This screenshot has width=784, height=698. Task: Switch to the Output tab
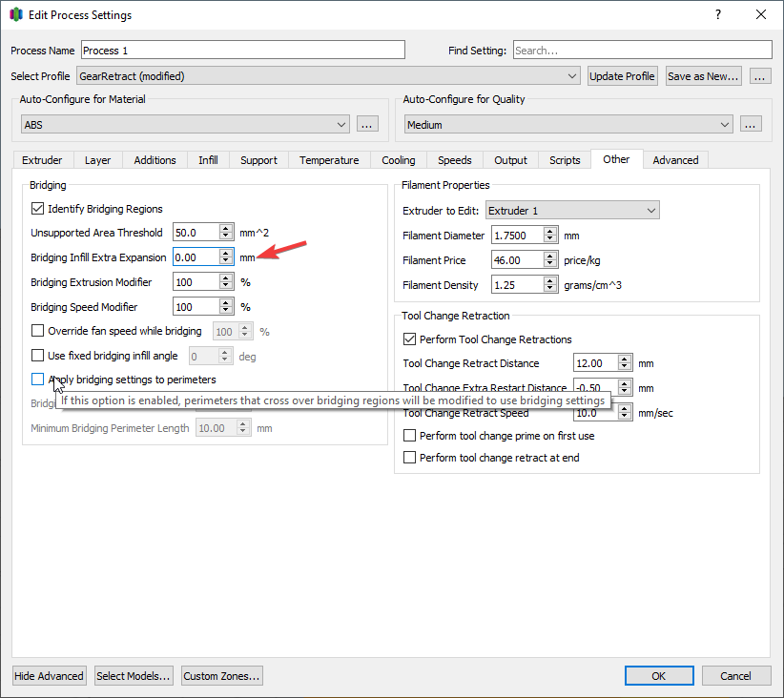click(x=510, y=160)
